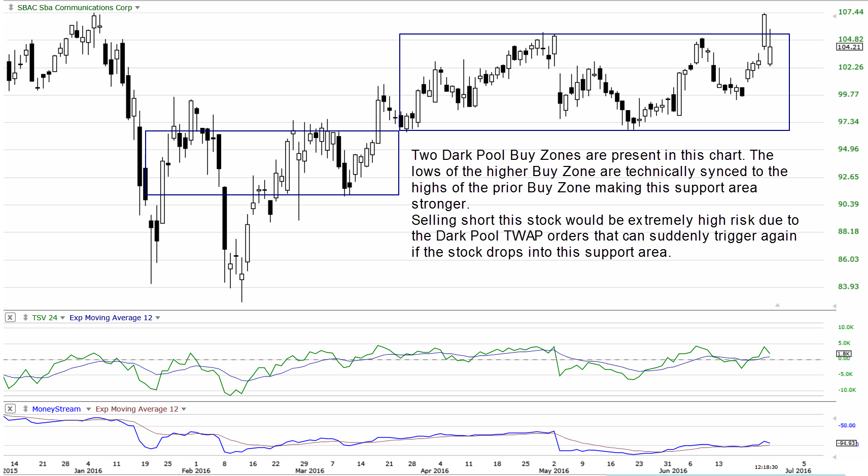Open MoneyStream Exp Moving Average 12 dropdown arrow
Image resolution: width=868 pixels, height=476 pixels.
coord(184,409)
